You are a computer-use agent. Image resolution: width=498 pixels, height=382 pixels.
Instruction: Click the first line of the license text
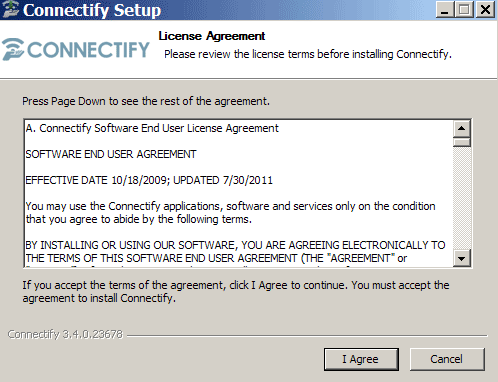pos(152,128)
